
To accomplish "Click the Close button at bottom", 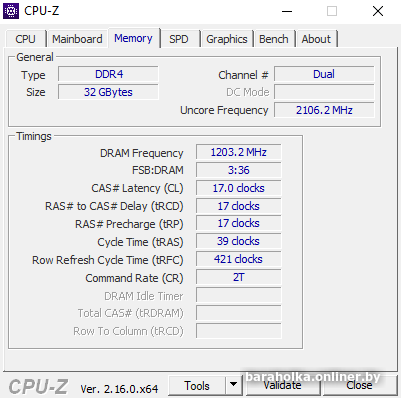I will [x=359, y=386].
